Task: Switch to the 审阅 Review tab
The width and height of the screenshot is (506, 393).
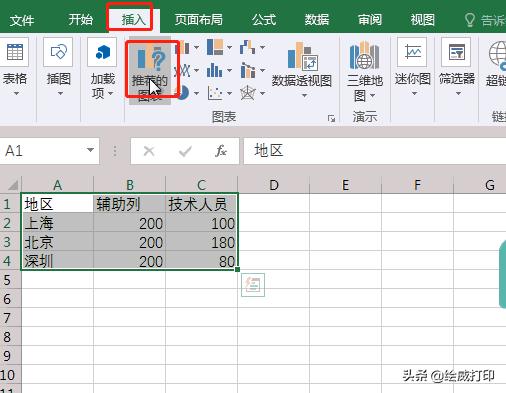Action: pyautogui.click(x=369, y=20)
